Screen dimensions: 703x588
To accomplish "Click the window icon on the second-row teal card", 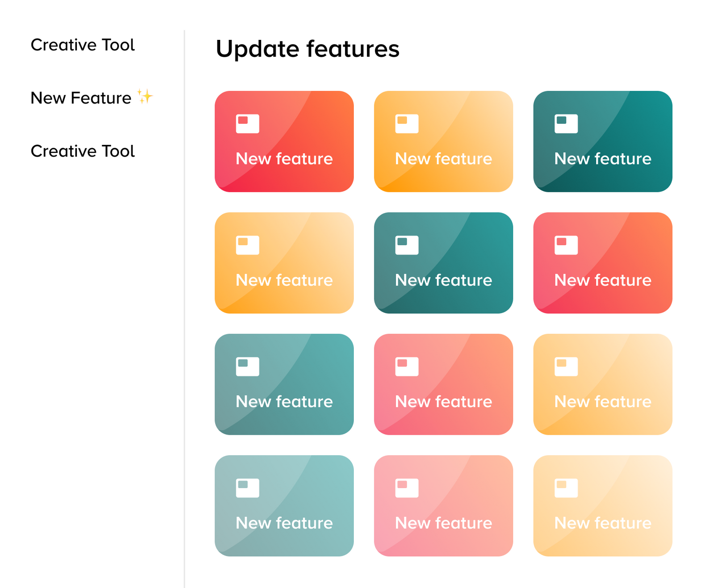I will tap(407, 245).
